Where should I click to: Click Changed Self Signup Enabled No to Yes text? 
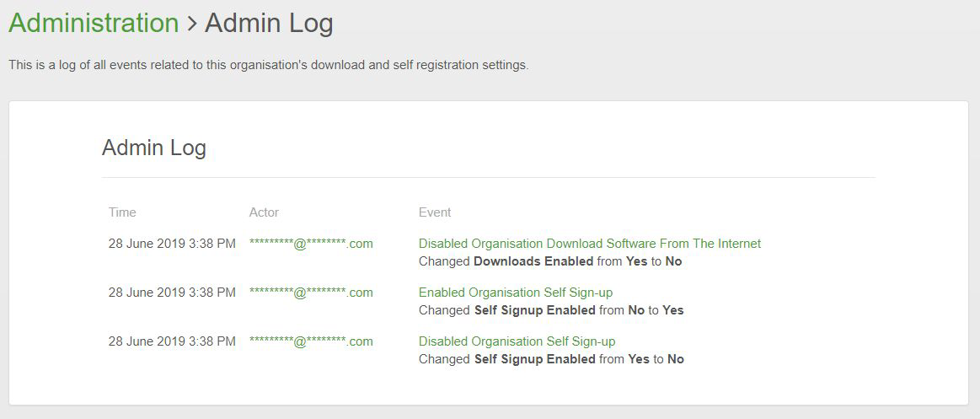point(551,310)
